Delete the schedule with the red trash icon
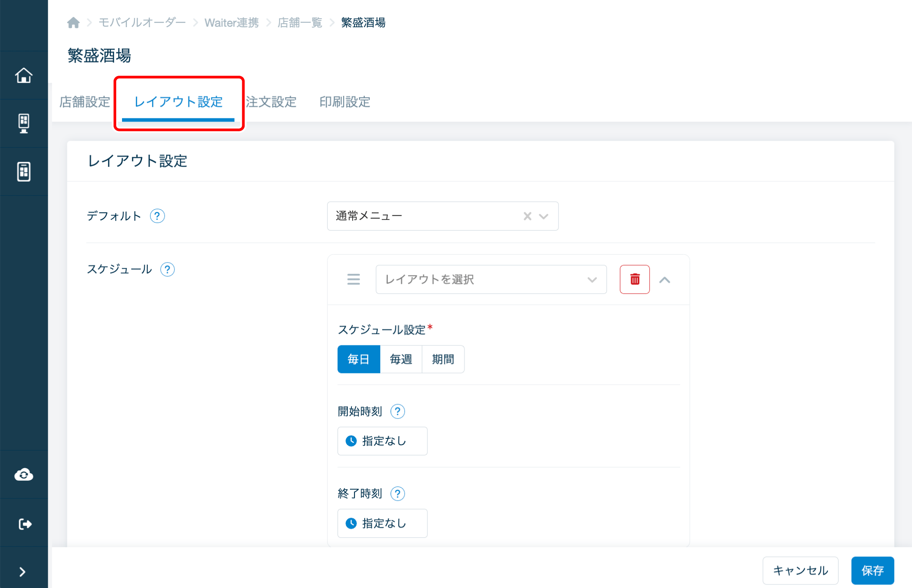The height and width of the screenshot is (588, 912). point(635,280)
